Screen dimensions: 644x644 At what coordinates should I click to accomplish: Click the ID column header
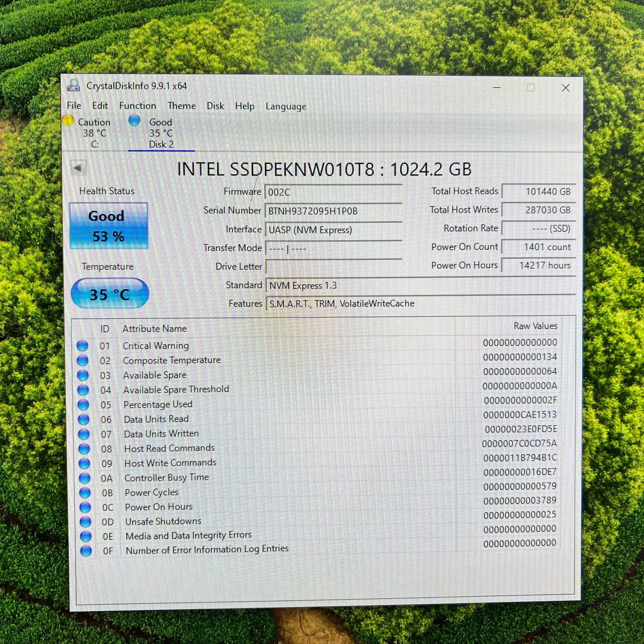pyautogui.click(x=104, y=329)
